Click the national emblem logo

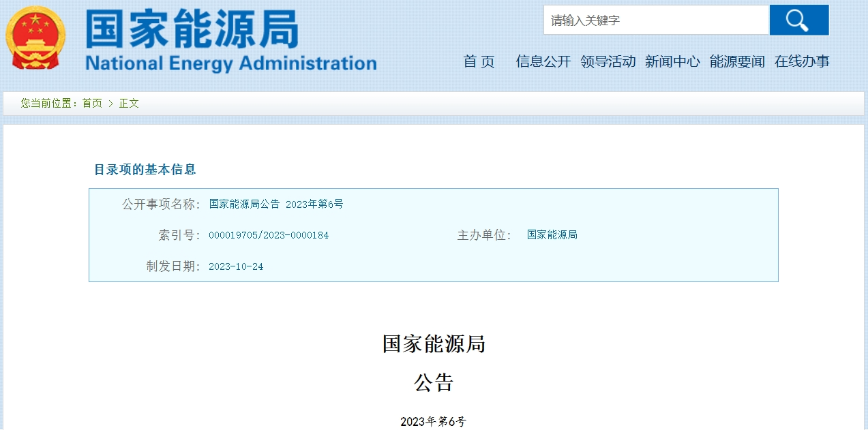pyautogui.click(x=35, y=38)
